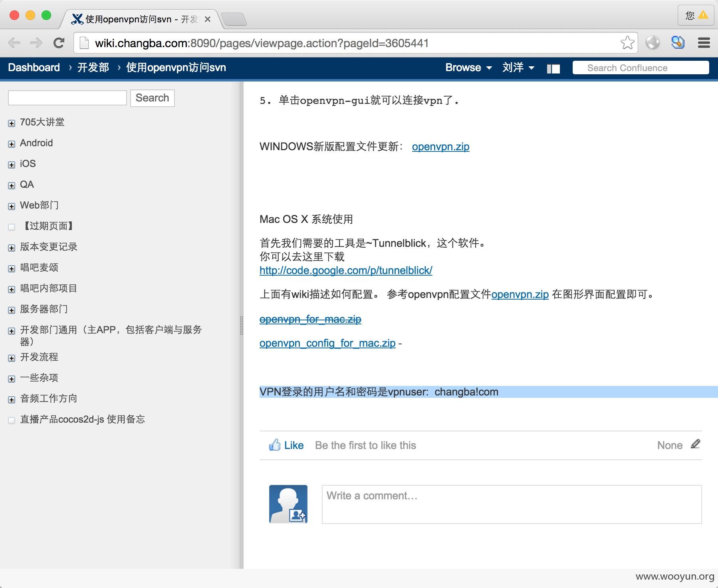Click the sidebar splitter drag handle
Image resolution: width=718 pixels, height=588 pixels.
pyautogui.click(x=241, y=325)
